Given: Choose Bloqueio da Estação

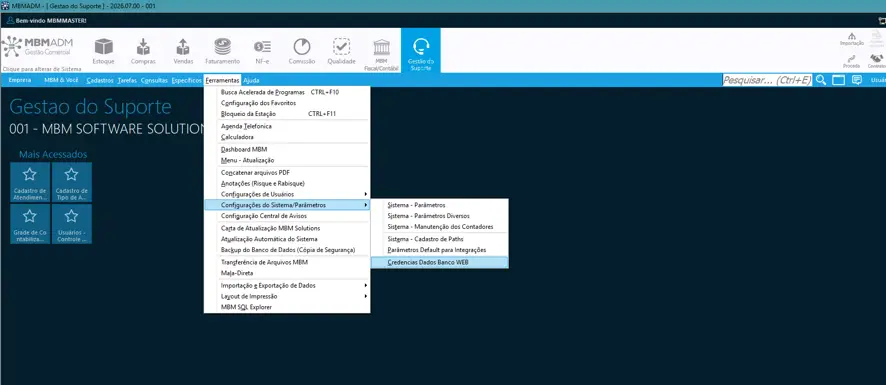Looking at the screenshot, I should [x=287, y=114].
